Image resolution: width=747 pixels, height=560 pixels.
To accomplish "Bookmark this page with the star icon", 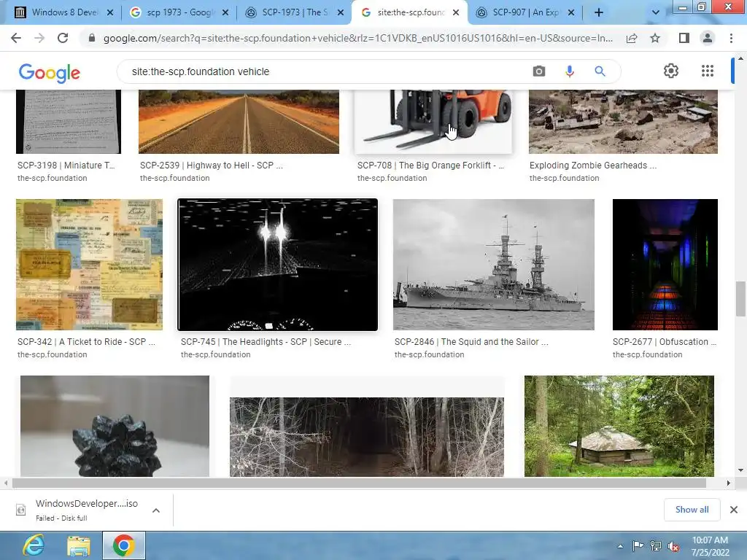I will (x=655, y=38).
